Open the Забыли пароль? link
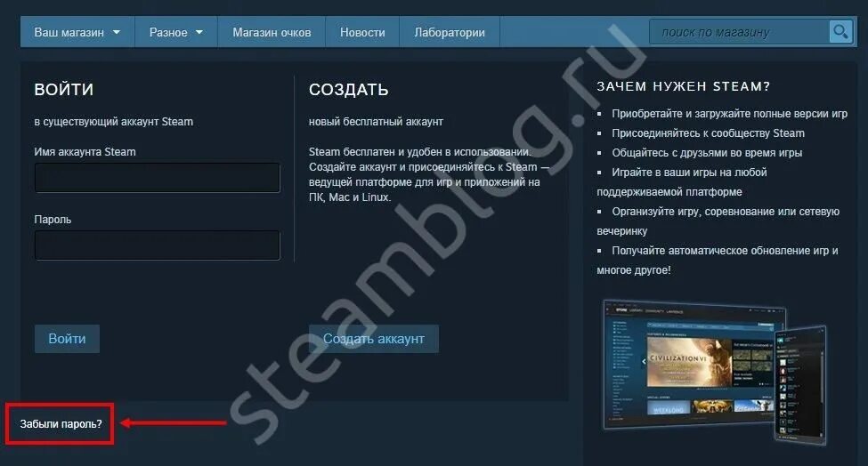Image resolution: width=868 pixels, height=466 pixels. click(61, 424)
